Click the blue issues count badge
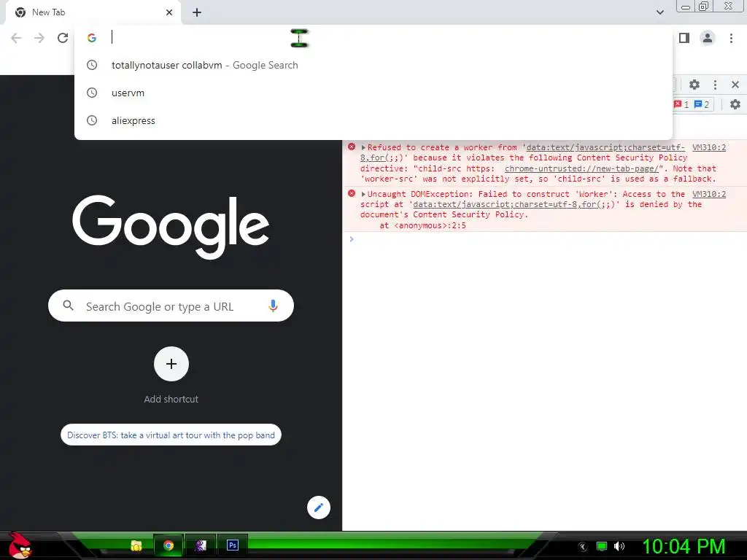This screenshot has width=747, height=560. pos(702,104)
